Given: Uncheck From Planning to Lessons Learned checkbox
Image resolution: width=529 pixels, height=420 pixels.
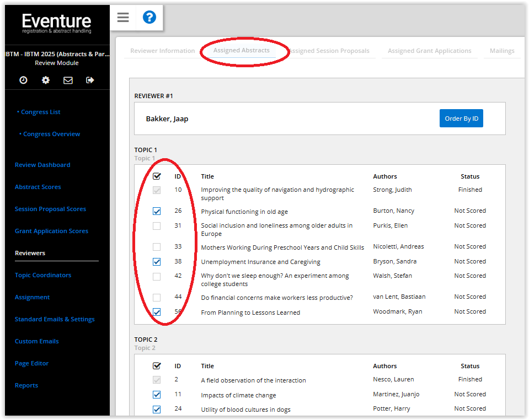Looking at the screenshot, I should pyautogui.click(x=157, y=312).
